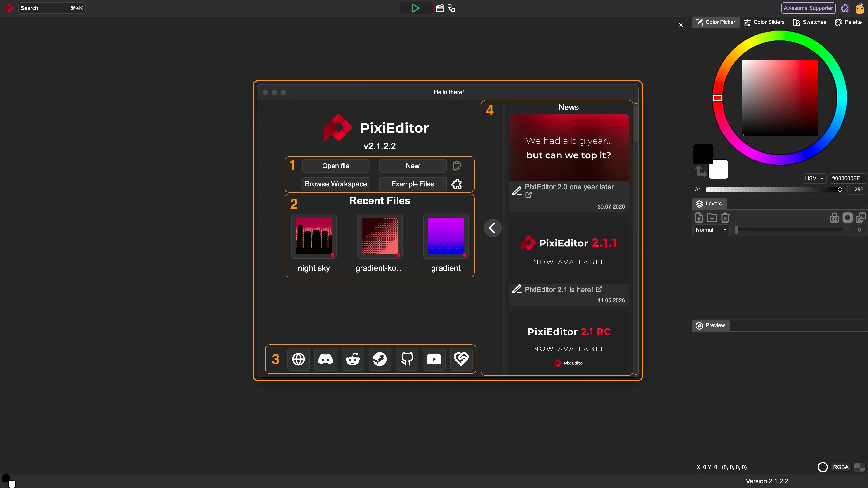The width and height of the screenshot is (868, 488).
Task: Click Browse Workspace button
Action: click(x=336, y=184)
